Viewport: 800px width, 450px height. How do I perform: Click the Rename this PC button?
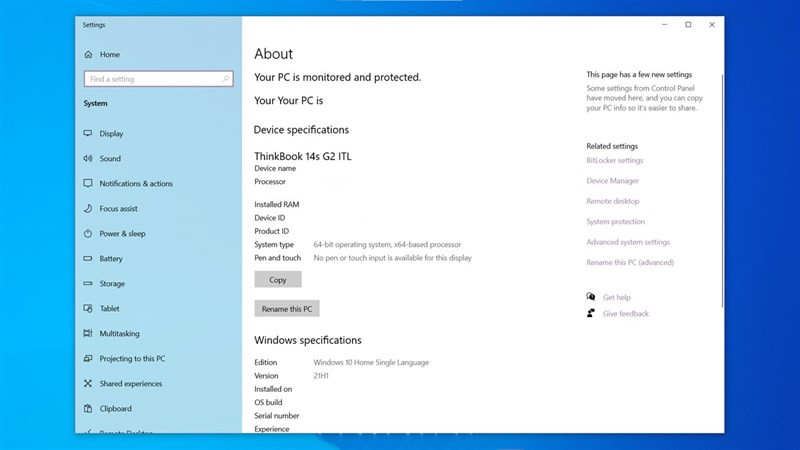(x=287, y=309)
